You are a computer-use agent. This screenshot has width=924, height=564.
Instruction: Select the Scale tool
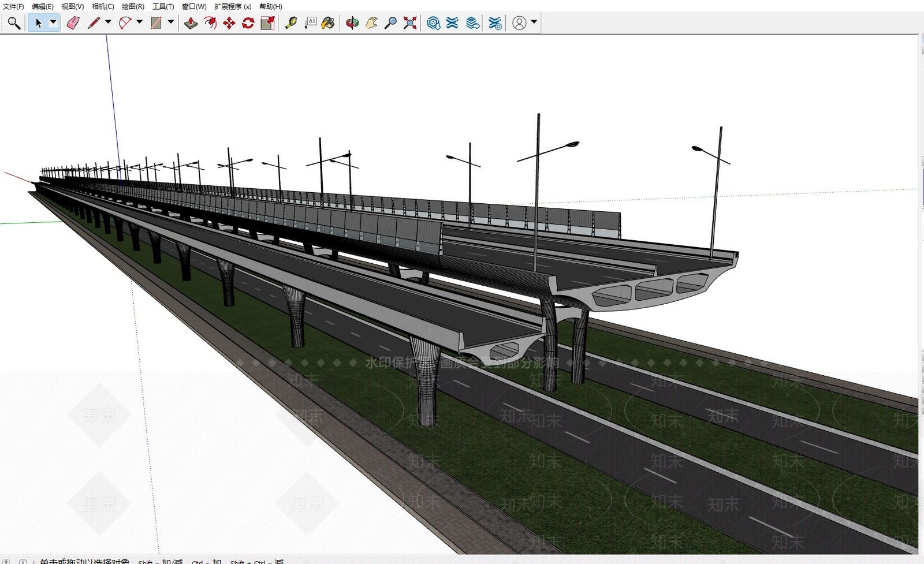(x=267, y=23)
